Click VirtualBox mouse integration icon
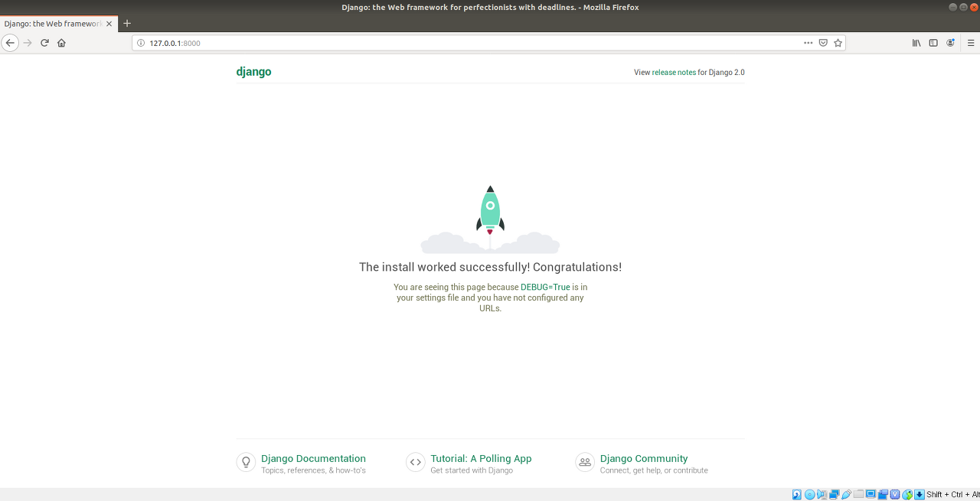Viewport: 980px width, 501px height. (907, 494)
